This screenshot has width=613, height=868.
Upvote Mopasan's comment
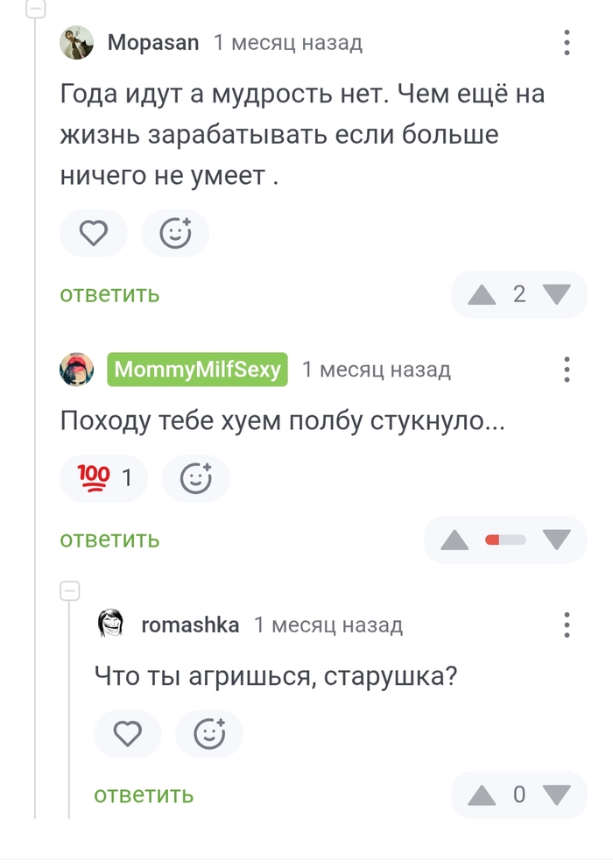(482, 294)
